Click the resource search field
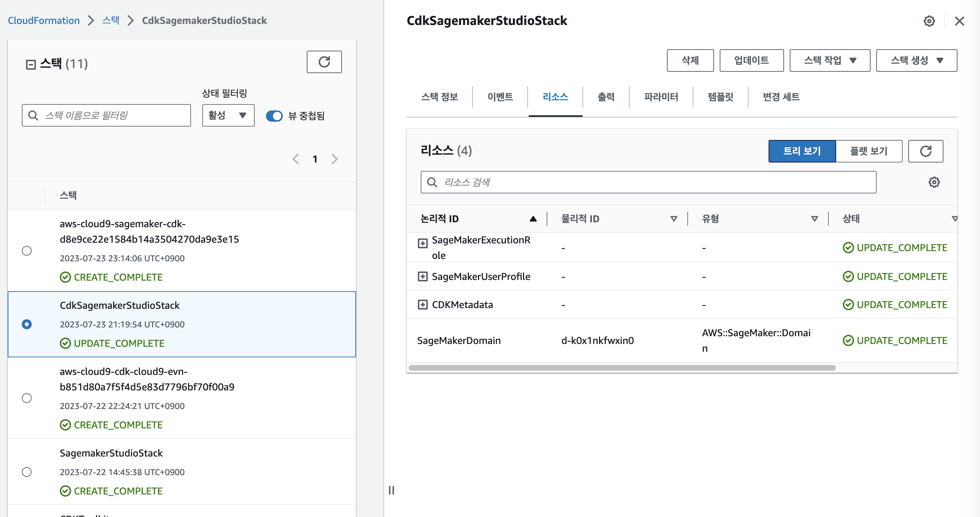 [x=648, y=182]
